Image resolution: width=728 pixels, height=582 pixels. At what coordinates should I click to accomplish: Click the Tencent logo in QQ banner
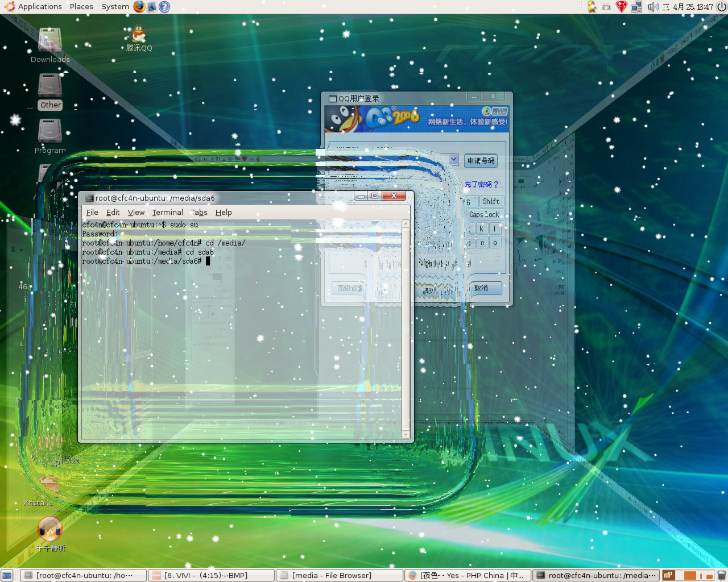coord(494,111)
